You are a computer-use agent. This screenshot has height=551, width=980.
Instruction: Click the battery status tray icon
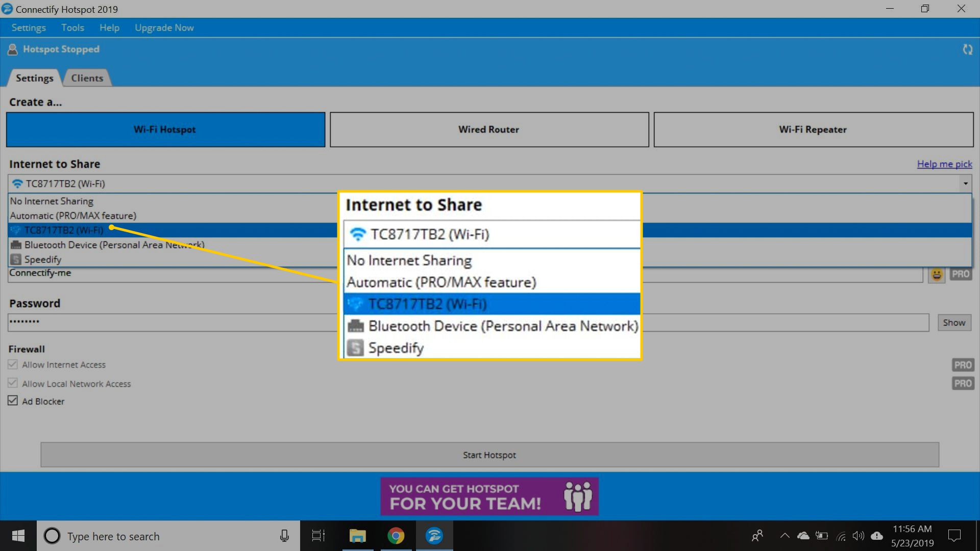[822, 536]
